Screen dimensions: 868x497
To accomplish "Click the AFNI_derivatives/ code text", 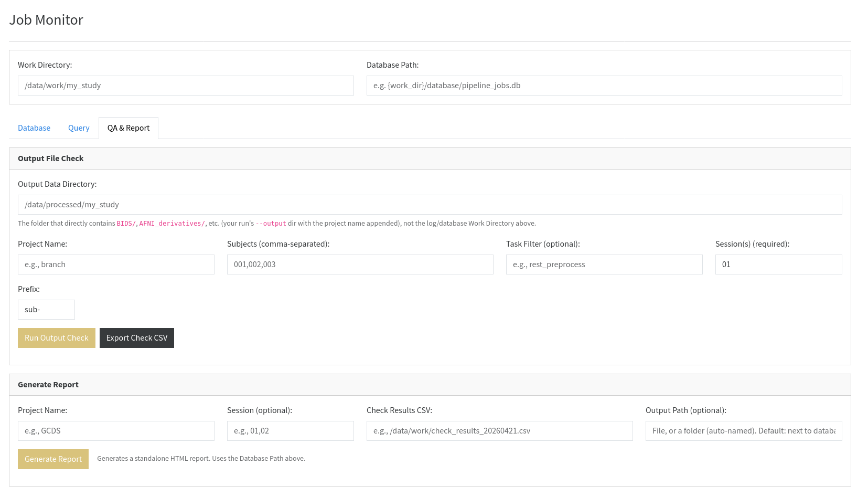I will click(x=172, y=224).
